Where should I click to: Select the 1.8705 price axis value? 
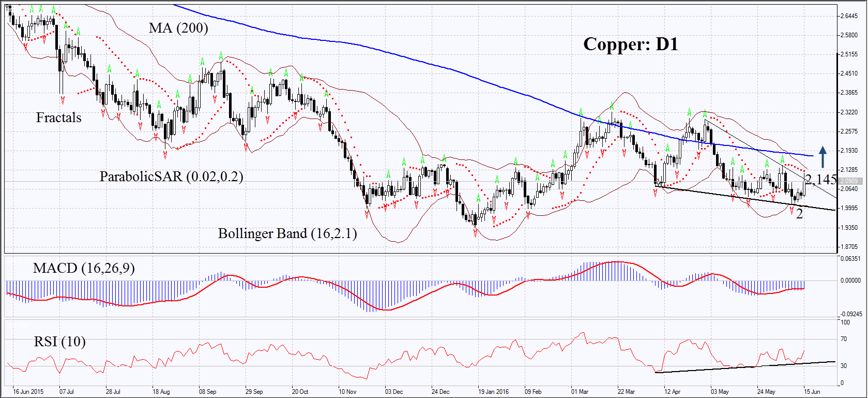point(849,247)
